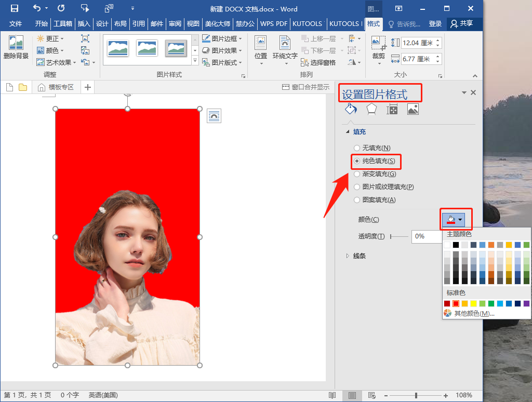Expand the picture styles gallery
This screenshot has width=532, height=402.
pos(195,61)
